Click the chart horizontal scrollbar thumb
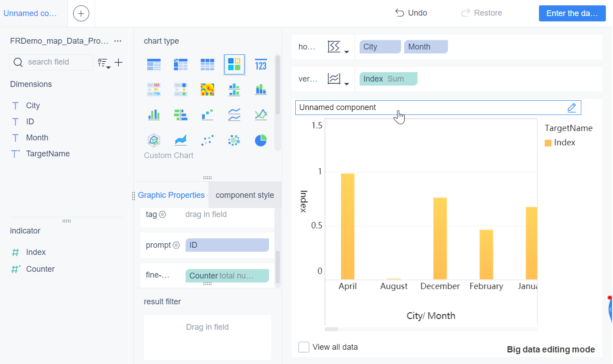 tap(331, 329)
